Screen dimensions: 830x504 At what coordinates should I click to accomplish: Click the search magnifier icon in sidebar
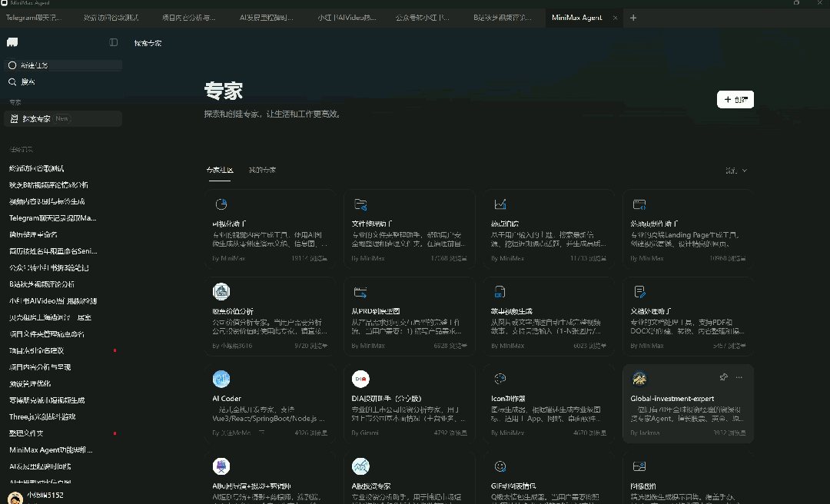tap(12, 81)
